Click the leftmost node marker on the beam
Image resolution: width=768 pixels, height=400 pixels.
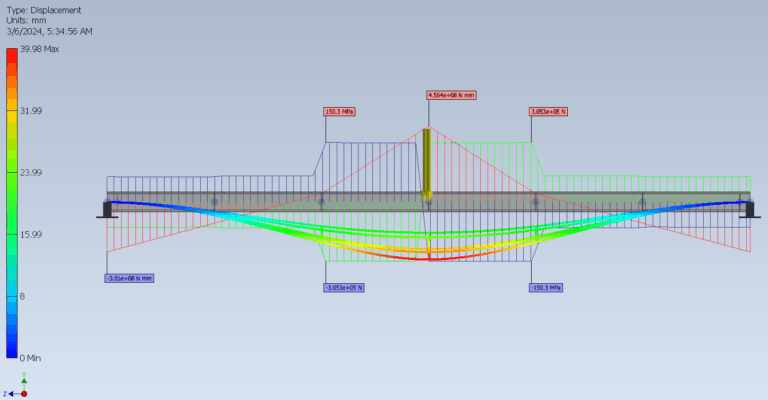214,201
